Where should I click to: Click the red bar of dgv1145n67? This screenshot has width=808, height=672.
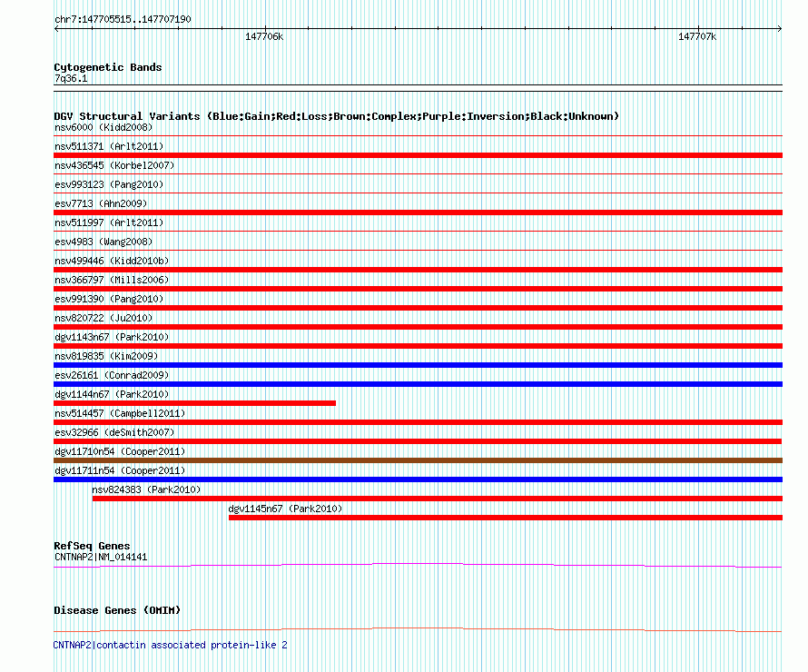(506, 518)
